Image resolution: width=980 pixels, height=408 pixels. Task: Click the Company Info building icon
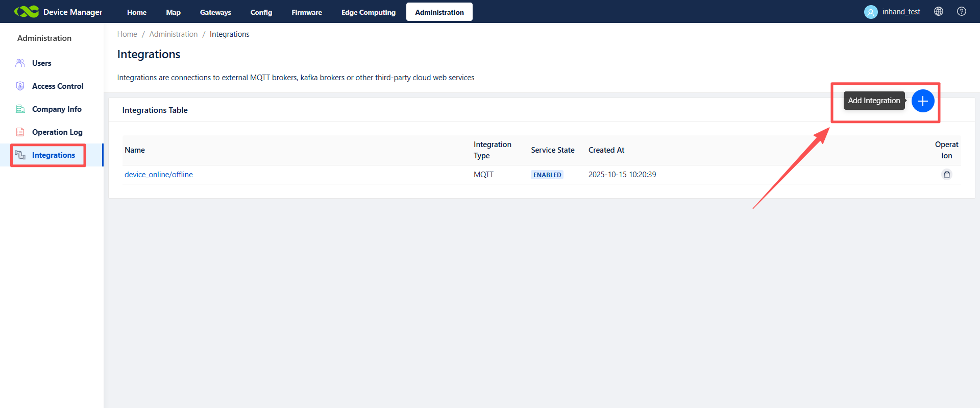(x=20, y=109)
